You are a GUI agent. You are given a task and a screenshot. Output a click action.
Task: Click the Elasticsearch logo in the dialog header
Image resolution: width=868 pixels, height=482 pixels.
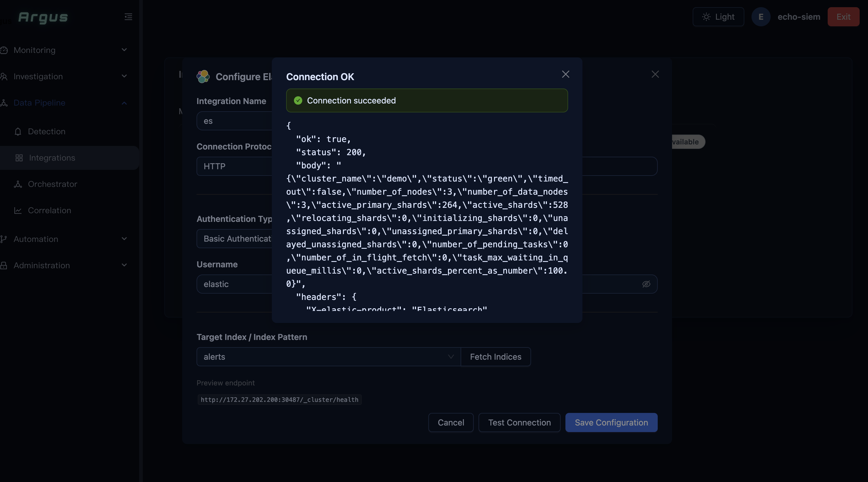[x=203, y=77]
